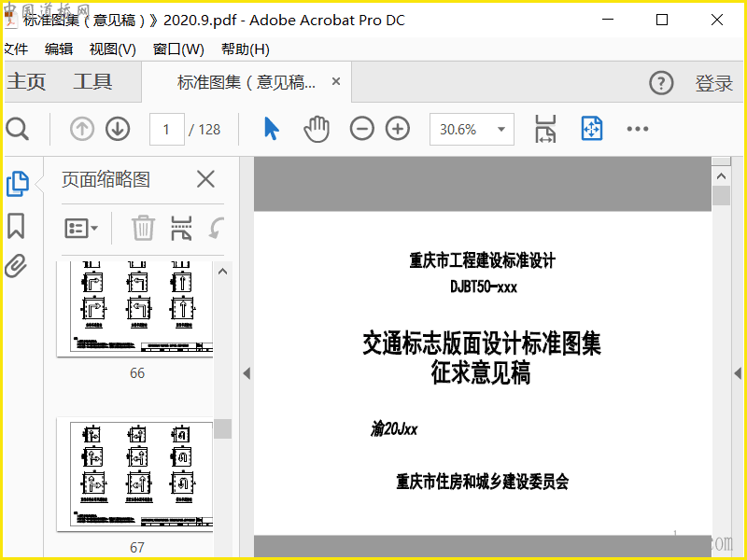The image size is (747, 560).
Task: Click the 页面缩略图 panel title
Action: [x=106, y=179]
